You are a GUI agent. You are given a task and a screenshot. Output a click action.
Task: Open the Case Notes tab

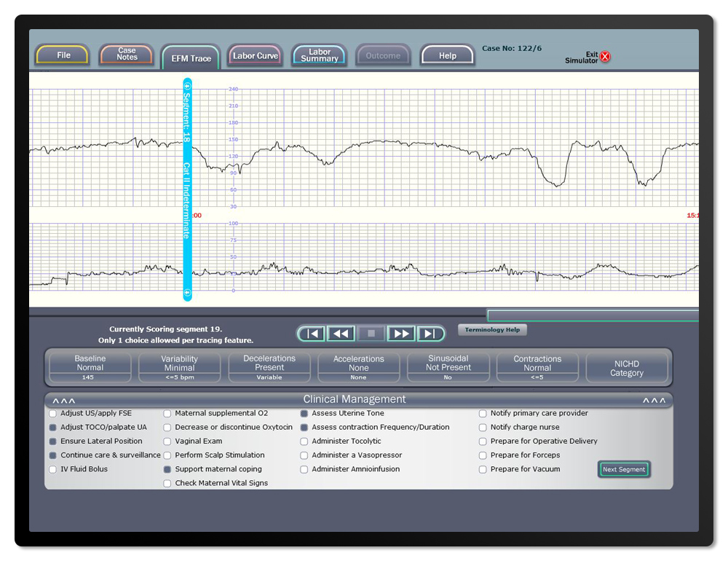click(127, 55)
